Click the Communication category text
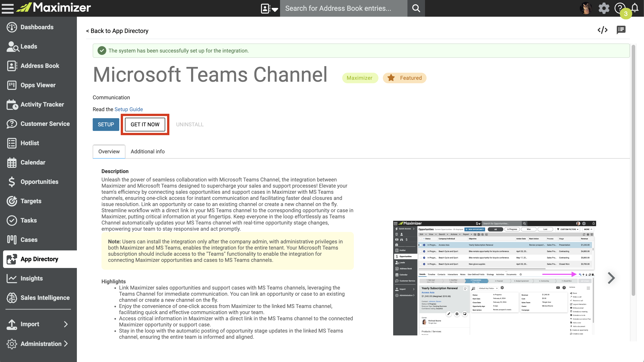The height and width of the screenshot is (362, 644). click(x=111, y=98)
